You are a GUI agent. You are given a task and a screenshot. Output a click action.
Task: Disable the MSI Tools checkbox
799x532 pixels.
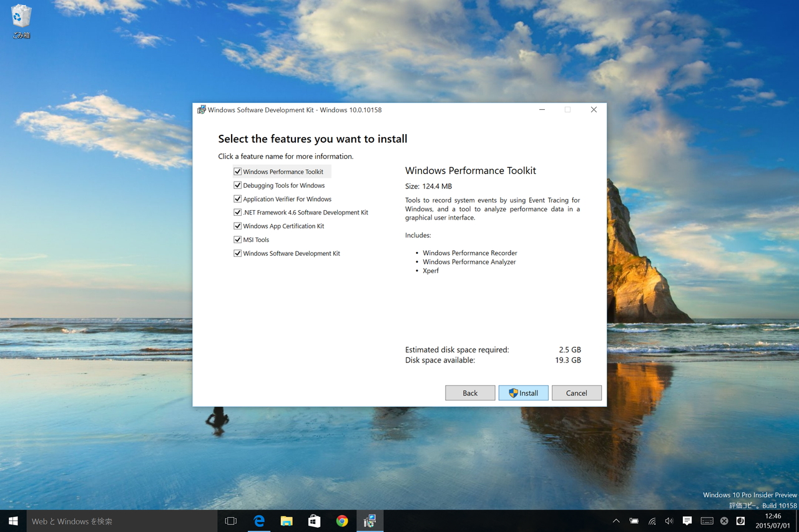coord(237,239)
